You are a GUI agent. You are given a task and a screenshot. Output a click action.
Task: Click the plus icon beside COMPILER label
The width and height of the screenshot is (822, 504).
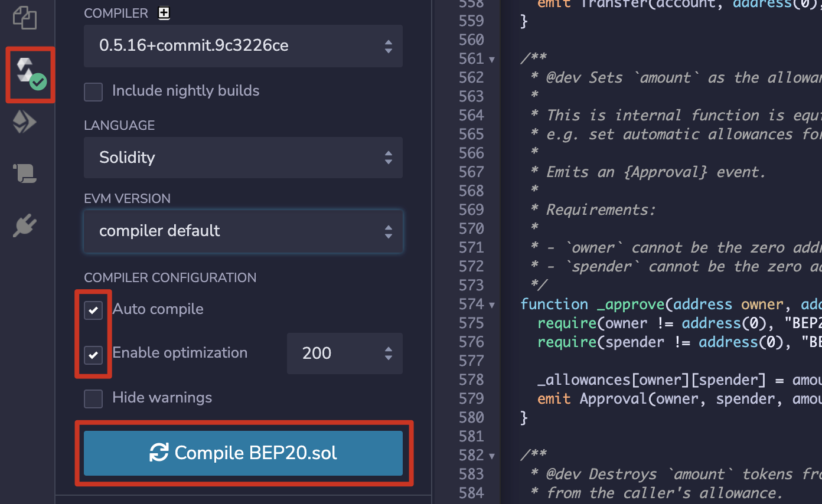(x=164, y=13)
